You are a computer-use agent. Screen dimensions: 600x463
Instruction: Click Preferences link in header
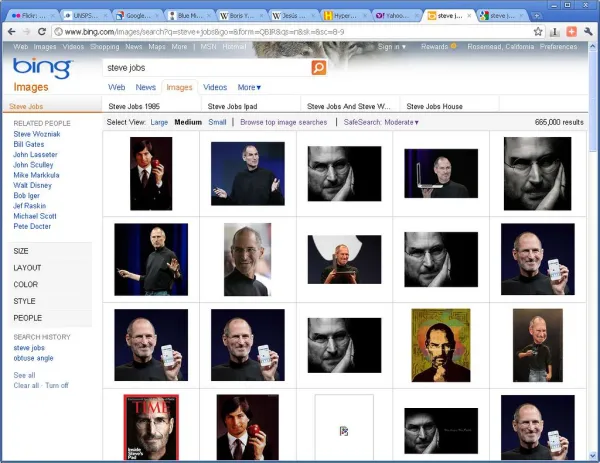[x=558, y=47]
